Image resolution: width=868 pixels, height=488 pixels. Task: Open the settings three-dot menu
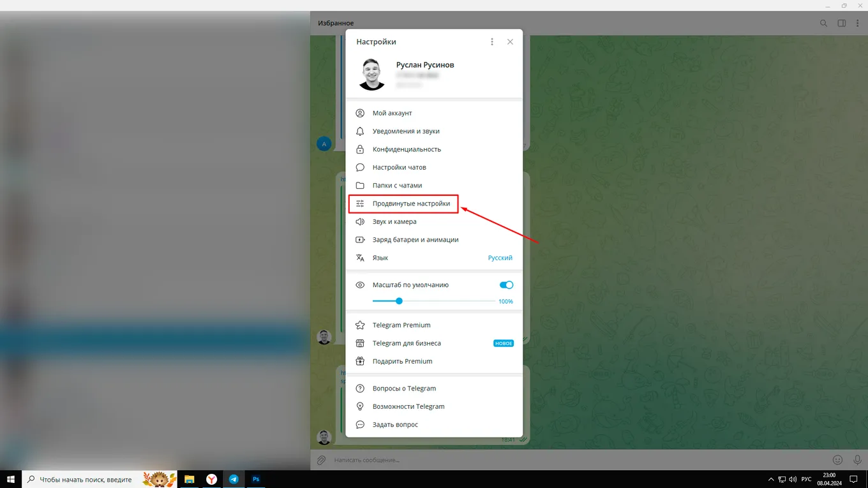pyautogui.click(x=491, y=41)
